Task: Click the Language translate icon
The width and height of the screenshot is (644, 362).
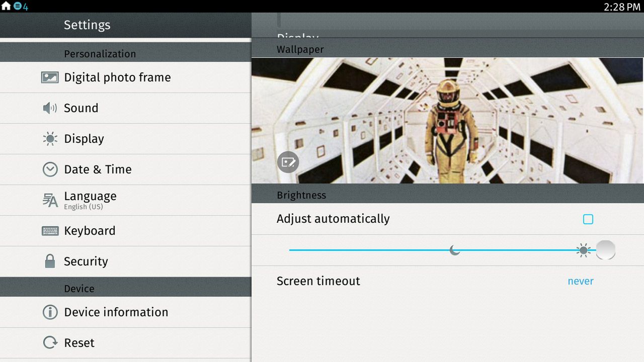Action: [x=50, y=200]
